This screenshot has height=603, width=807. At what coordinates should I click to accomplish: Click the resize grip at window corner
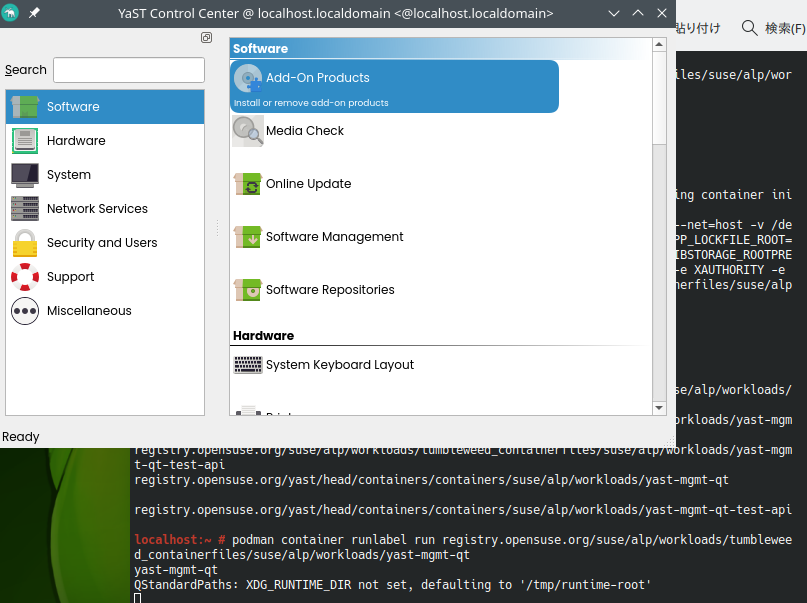[670, 442]
